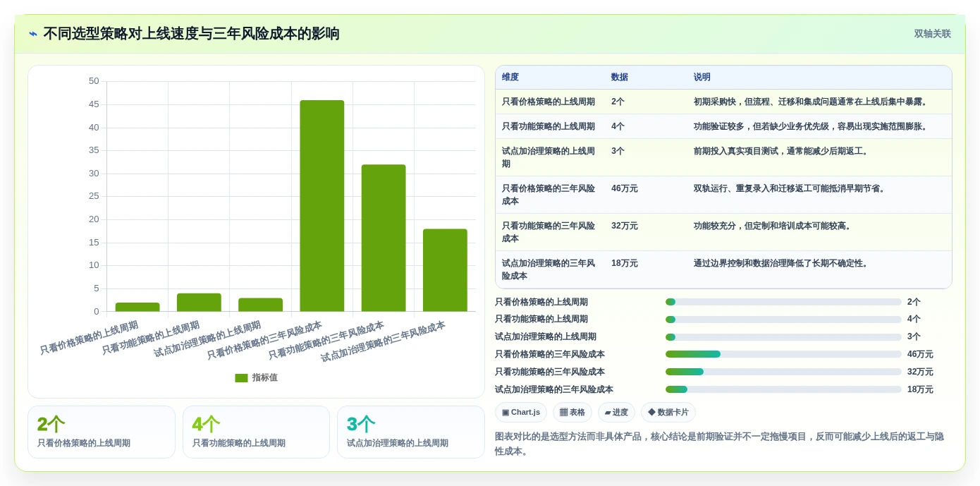The width and height of the screenshot is (980, 486).
Task: Click y-axis label 50
Action: point(94,81)
